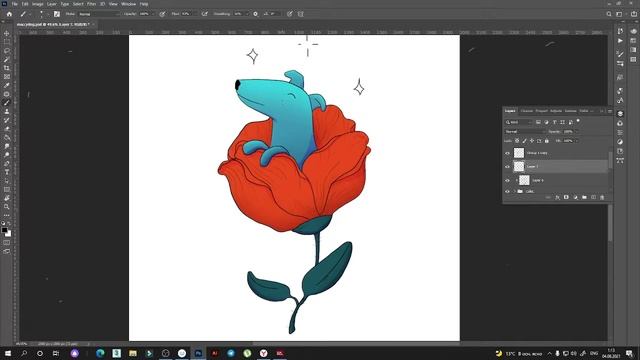Toggle lock position

click(x=532, y=141)
